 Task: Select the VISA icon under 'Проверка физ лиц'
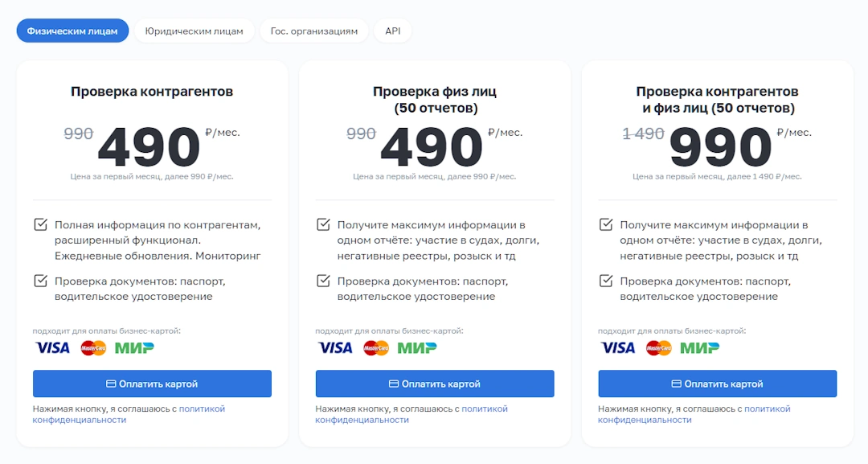point(335,347)
